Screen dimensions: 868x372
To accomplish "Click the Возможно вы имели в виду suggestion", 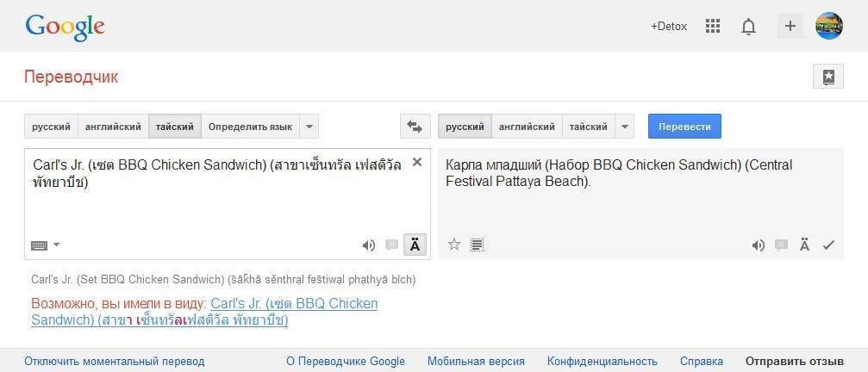I will (203, 312).
